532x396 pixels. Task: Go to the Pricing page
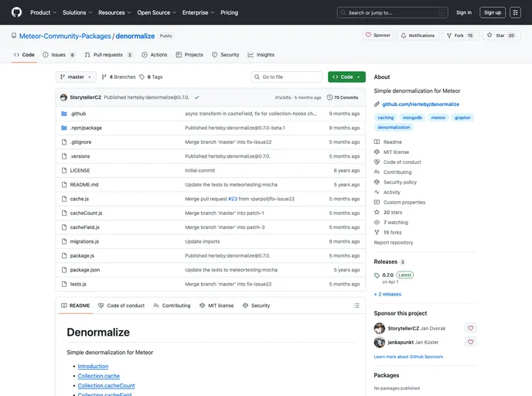point(230,12)
